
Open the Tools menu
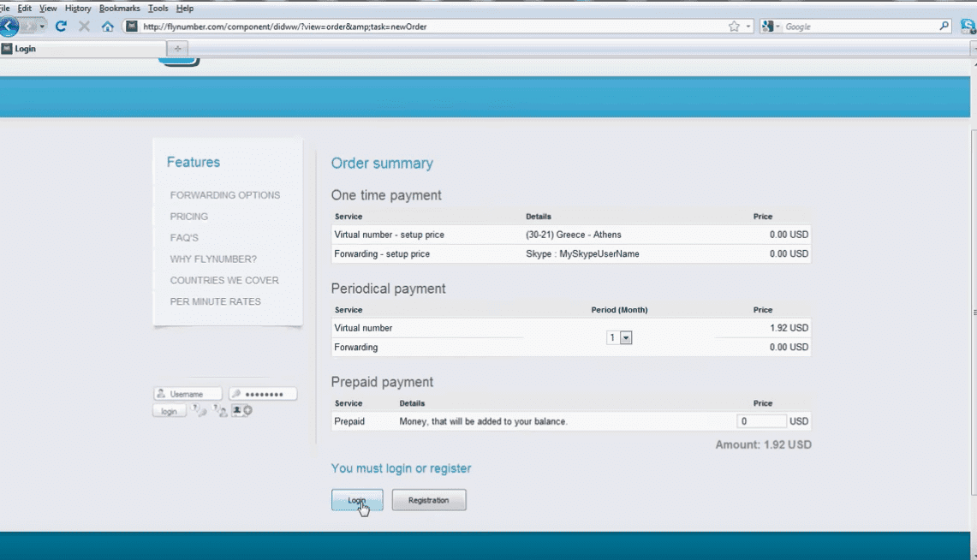point(158,8)
